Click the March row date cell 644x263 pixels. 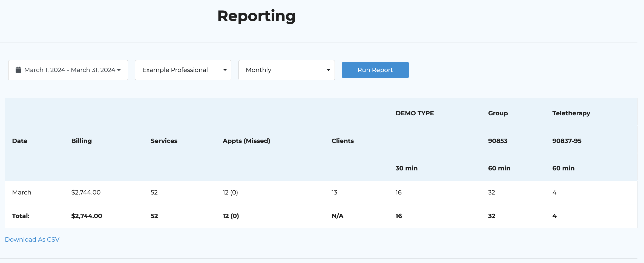tap(22, 192)
